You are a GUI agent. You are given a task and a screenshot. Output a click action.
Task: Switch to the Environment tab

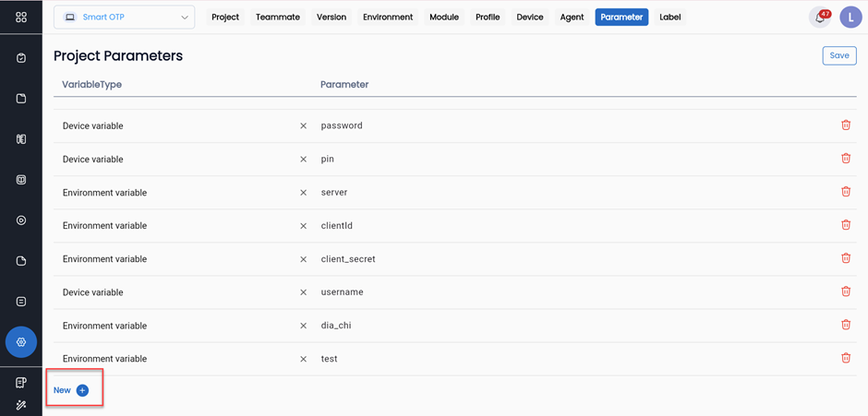[388, 18]
